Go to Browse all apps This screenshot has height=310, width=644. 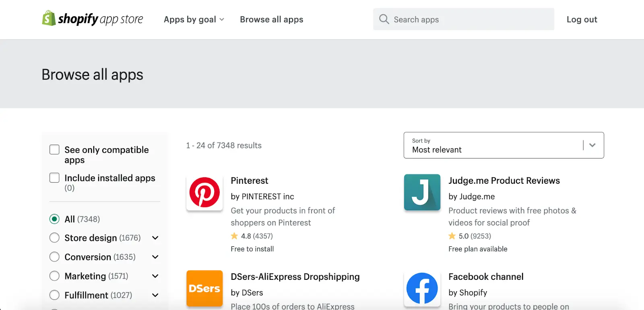click(x=272, y=19)
